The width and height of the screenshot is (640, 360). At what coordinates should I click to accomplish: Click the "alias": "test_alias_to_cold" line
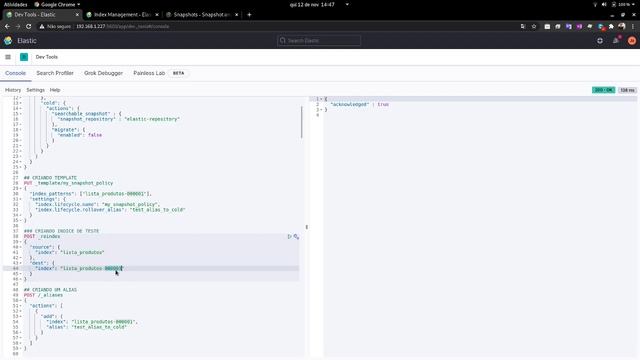pyautogui.click(x=87, y=327)
